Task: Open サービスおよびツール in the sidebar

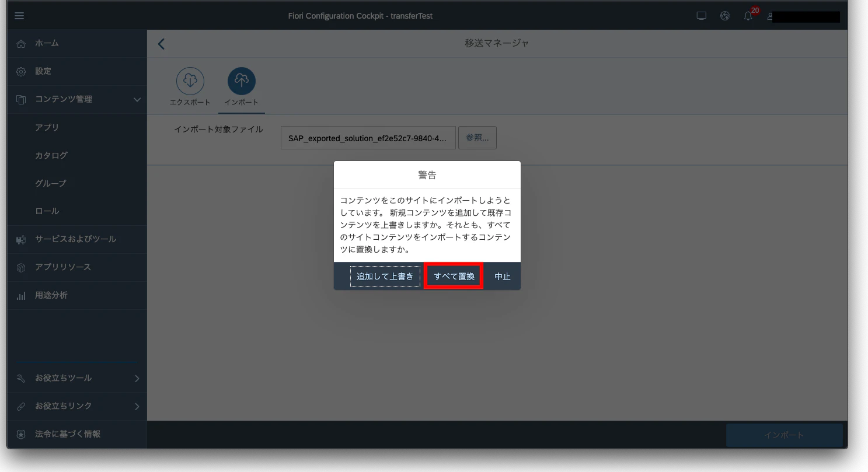Action: 76,239
